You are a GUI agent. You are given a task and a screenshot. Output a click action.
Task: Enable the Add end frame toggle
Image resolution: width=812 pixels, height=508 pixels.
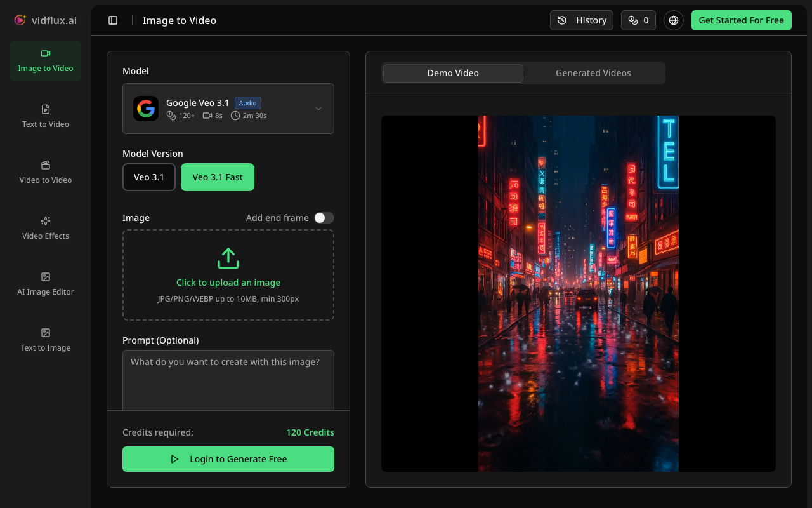[324, 218]
